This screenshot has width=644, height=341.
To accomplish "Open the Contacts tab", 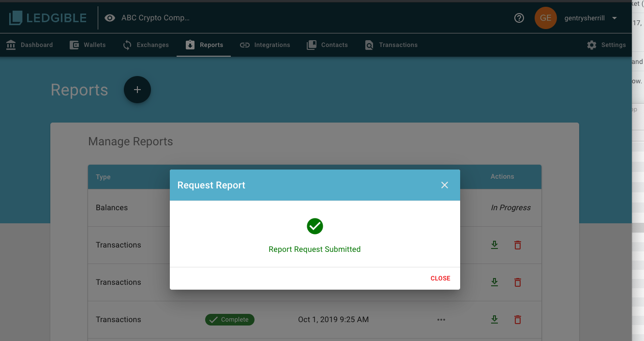I will coord(328,45).
